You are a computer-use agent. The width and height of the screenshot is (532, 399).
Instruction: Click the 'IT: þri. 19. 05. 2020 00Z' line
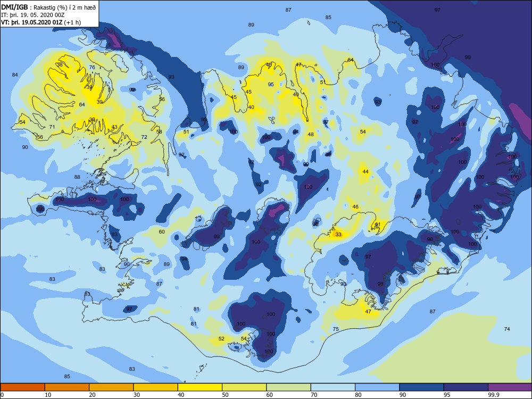(33, 15)
